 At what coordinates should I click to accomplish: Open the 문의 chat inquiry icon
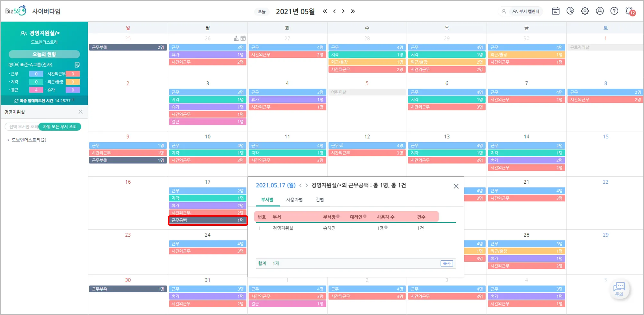click(x=619, y=289)
